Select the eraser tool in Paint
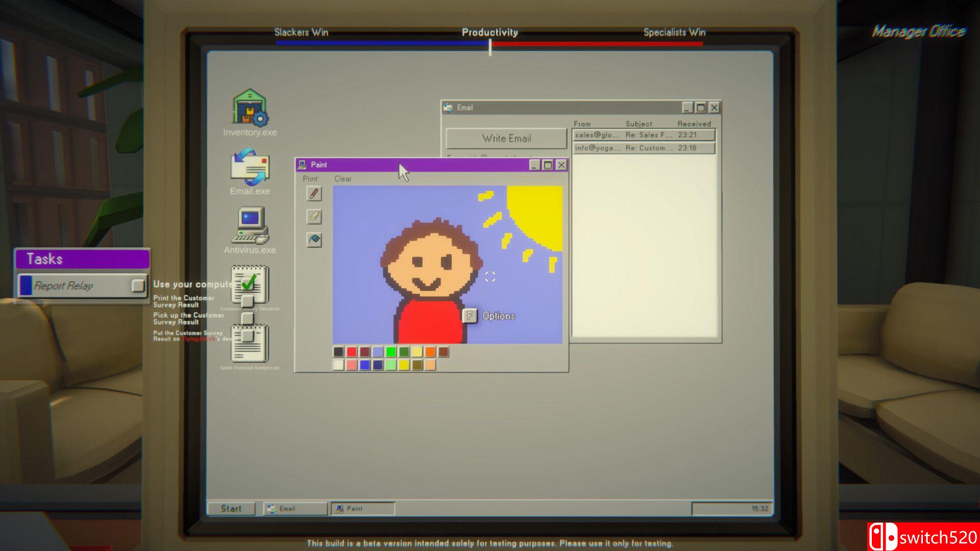Screen dimensions: 980x551 click(314, 216)
